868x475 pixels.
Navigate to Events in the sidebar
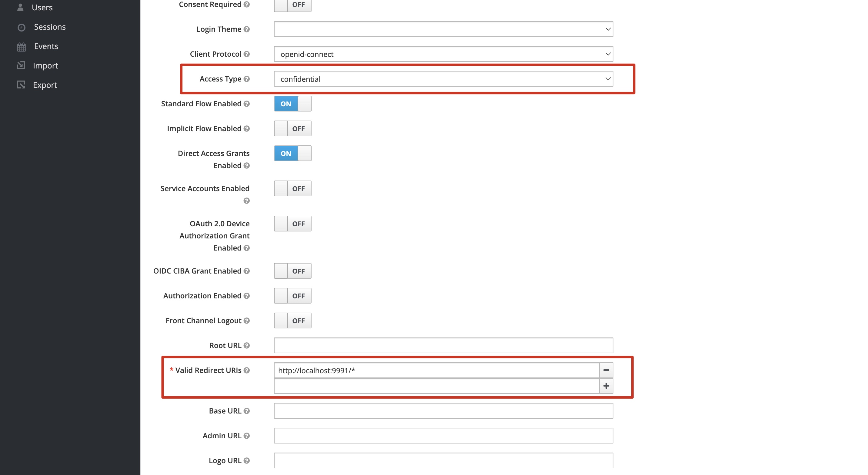[46, 46]
